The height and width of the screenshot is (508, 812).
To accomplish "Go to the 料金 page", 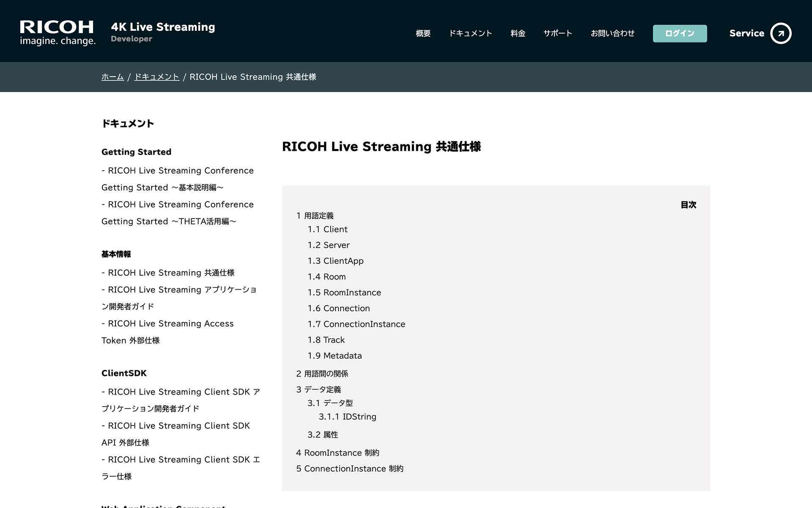I will 518,33.
